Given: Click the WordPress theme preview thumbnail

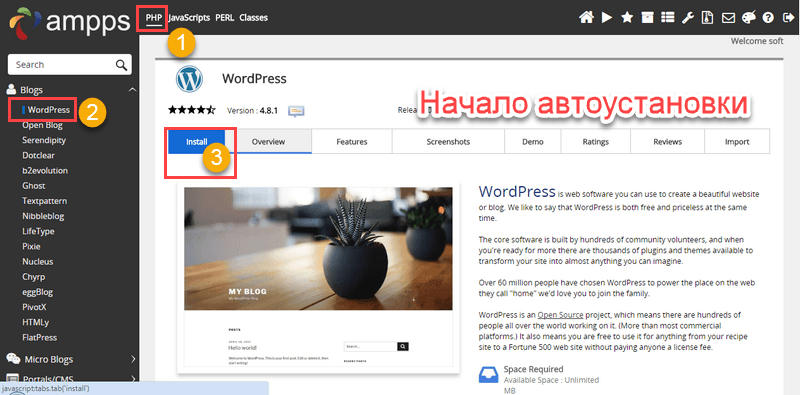Looking at the screenshot, I should pos(318,277).
